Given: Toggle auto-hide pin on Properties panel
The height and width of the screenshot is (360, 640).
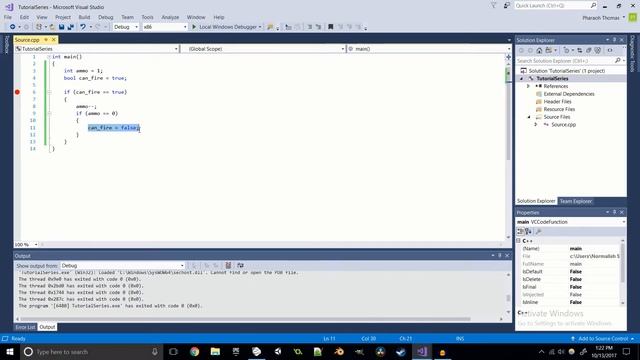Looking at the screenshot, I should tap(614, 213).
